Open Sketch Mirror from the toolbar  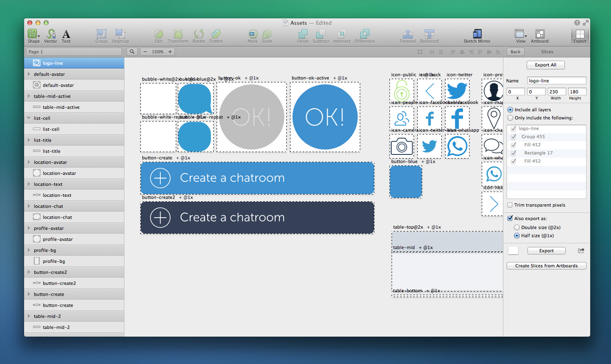click(477, 34)
